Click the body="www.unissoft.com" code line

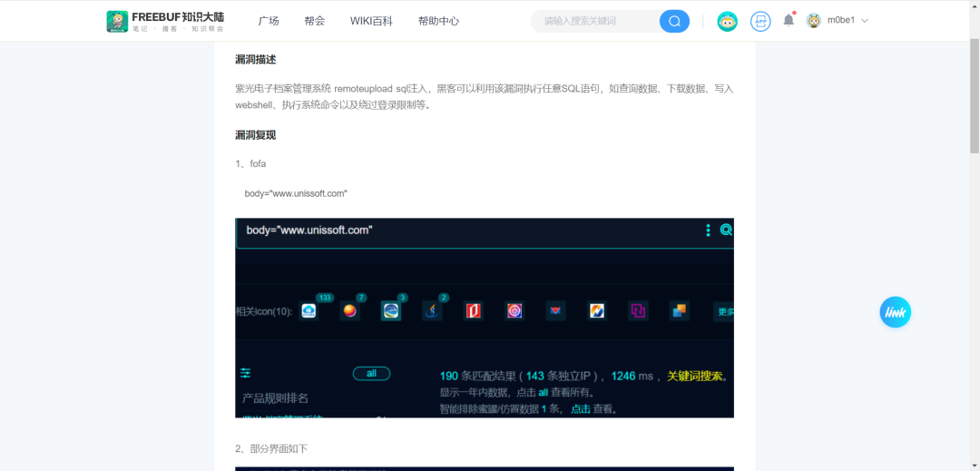click(296, 193)
